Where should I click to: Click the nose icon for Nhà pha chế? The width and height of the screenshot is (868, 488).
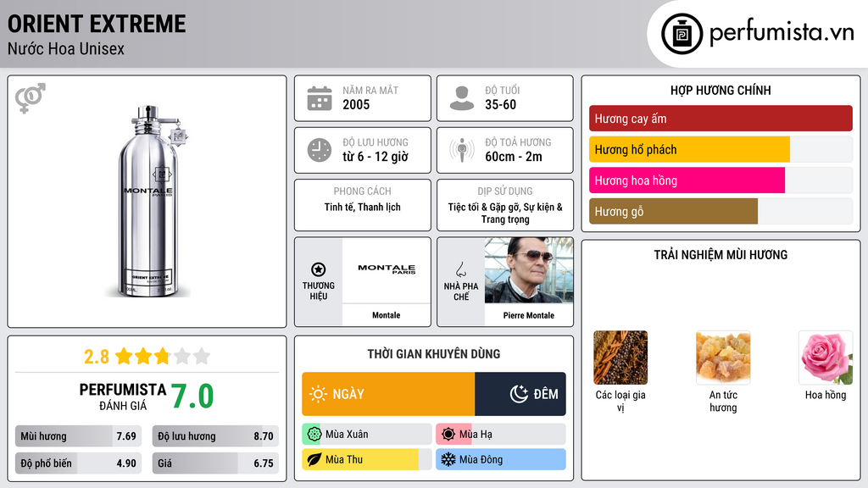click(x=461, y=269)
